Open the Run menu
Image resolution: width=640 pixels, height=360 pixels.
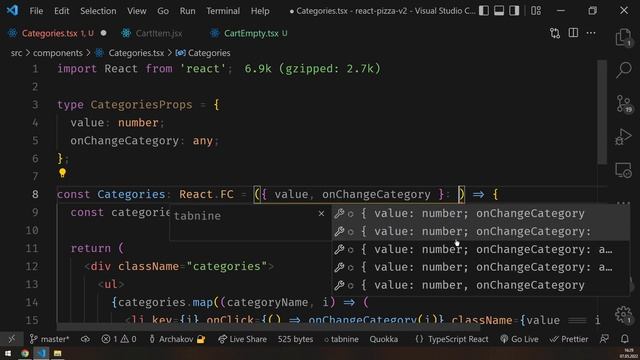187,11
